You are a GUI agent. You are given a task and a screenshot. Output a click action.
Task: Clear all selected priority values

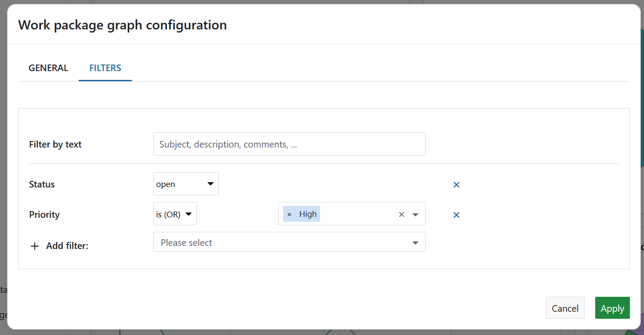[x=401, y=214]
